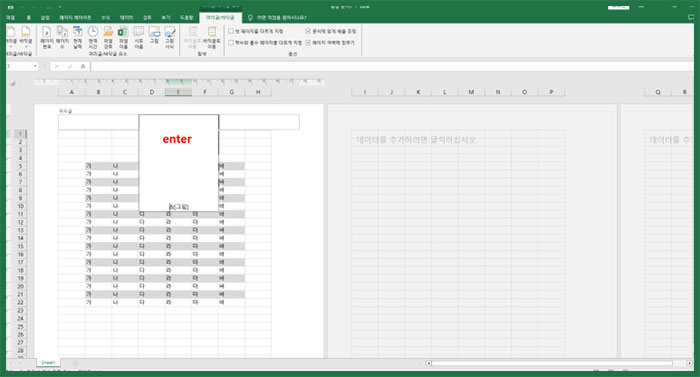Click the 머리글 label above header

coord(65,111)
